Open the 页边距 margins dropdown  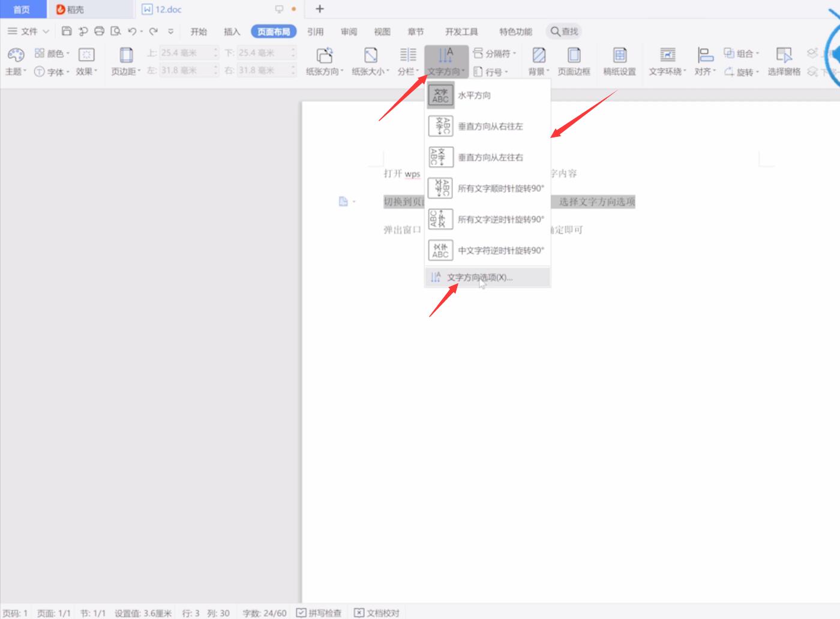[x=126, y=61]
